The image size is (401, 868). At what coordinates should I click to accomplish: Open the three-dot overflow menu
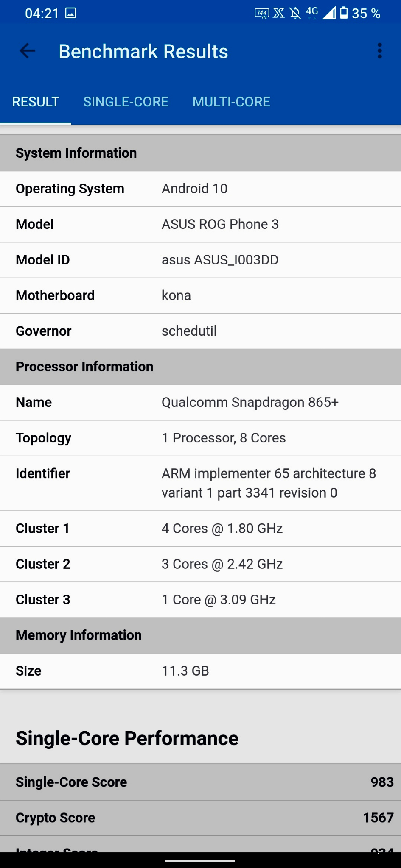pos(379,51)
